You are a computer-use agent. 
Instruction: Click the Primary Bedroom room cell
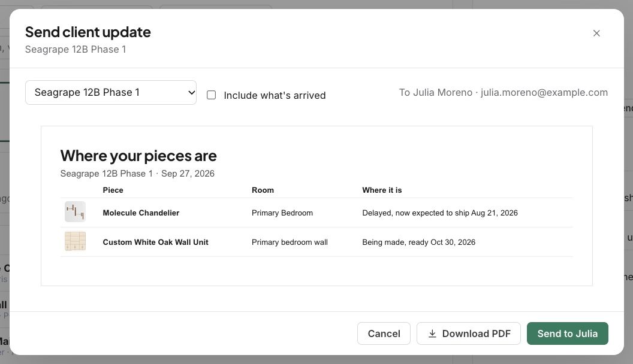pyautogui.click(x=282, y=213)
